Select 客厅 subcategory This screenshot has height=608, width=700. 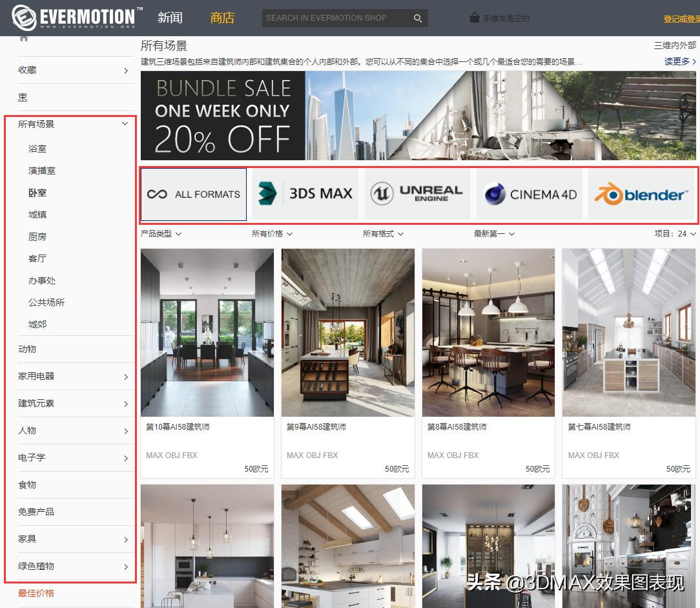pyautogui.click(x=37, y=258)
